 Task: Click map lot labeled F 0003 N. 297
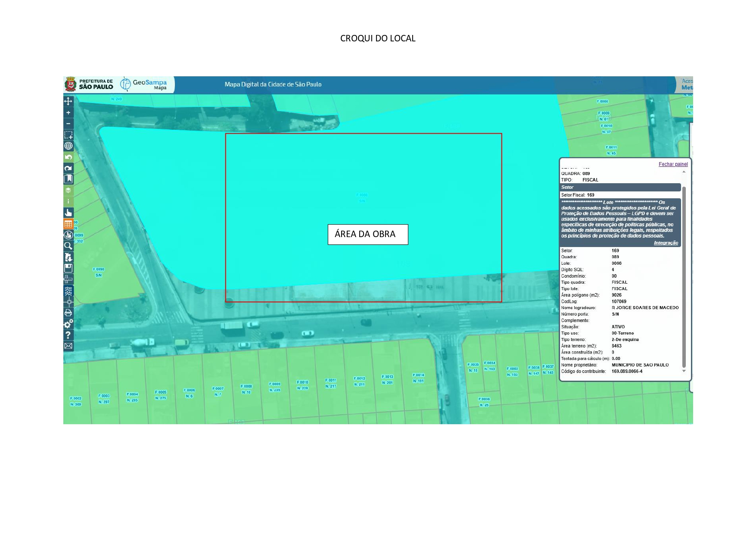point(104,399)
